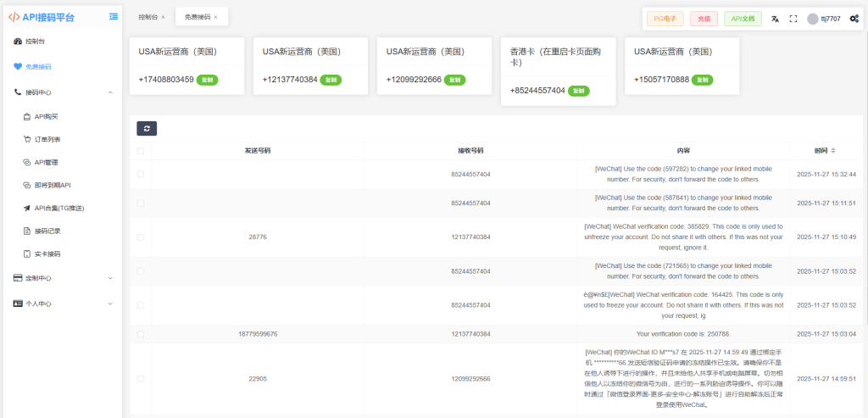
Task: Open API购买 in the sidebar
Action: 46,116
